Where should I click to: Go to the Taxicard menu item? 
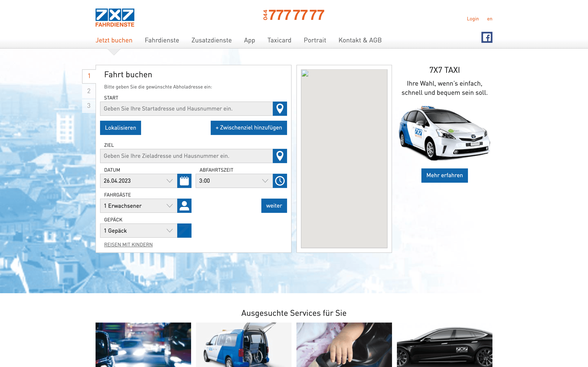coord(279,40)
